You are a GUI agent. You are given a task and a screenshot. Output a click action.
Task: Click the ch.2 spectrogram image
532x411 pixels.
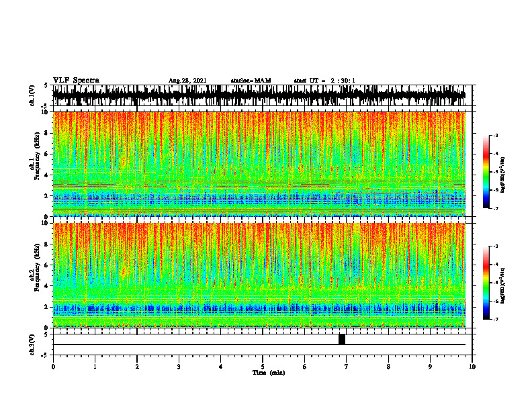pyautogui.click(x=259, y=275)
